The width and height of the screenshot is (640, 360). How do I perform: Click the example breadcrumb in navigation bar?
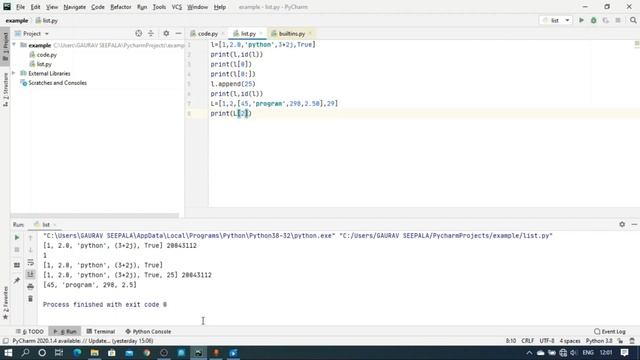pyautogui.click(x=17, y=20)
